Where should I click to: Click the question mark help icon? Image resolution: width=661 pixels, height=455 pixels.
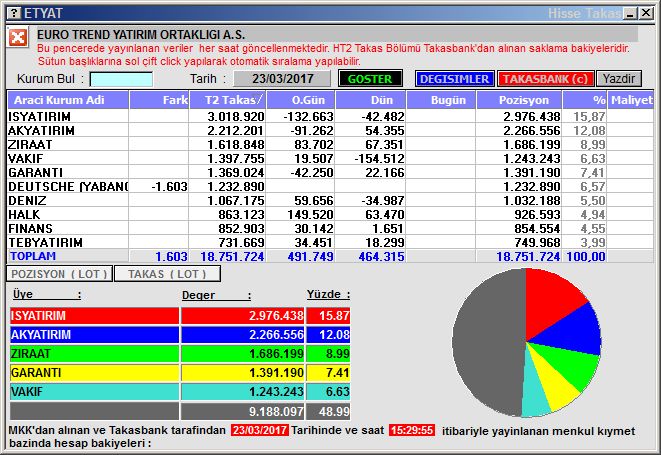coord(14,13)
